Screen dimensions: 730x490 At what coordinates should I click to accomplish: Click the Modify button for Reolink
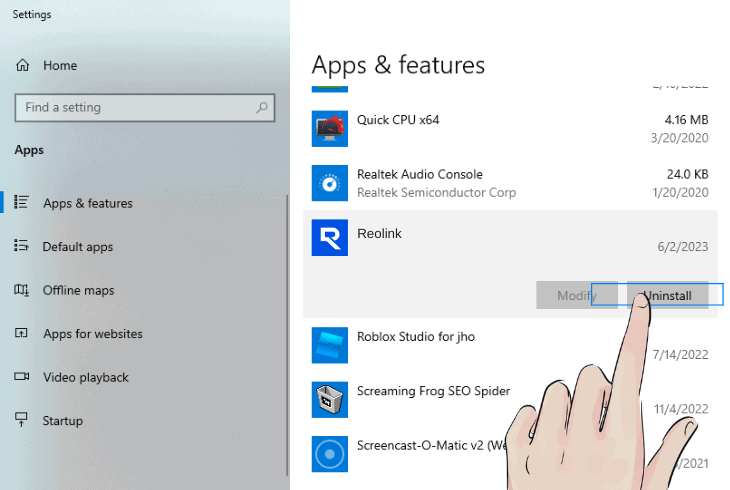pyautogui.click(x=577, y=295)
